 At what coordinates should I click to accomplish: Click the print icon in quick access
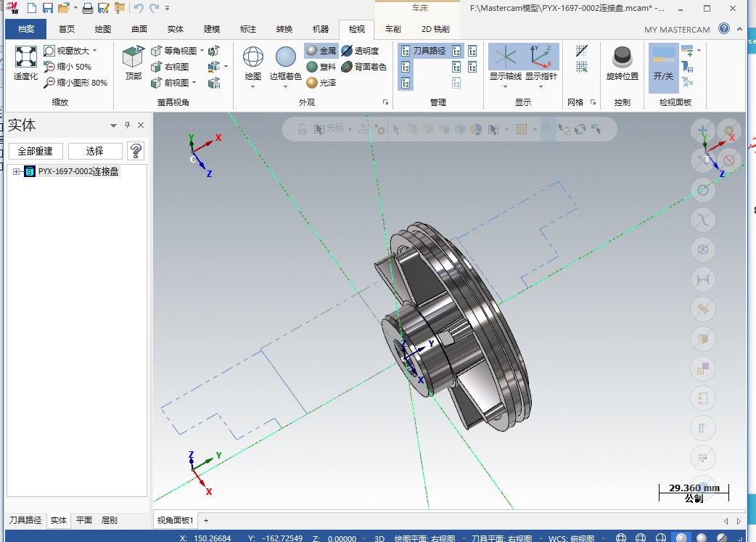click(x=88, y=8)
